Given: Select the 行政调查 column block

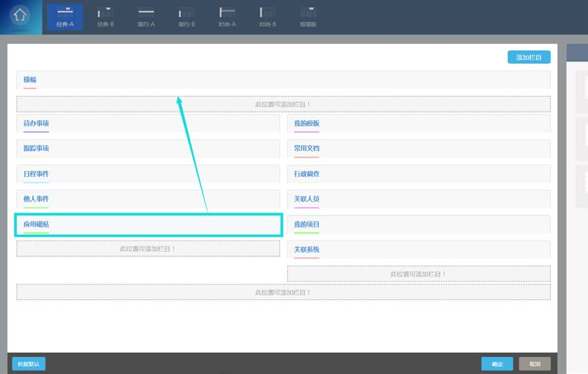Looking at the screenshot, I should 419,175.
